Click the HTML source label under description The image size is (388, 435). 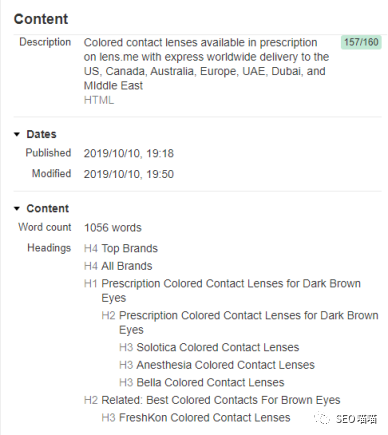tap(99, 100)
